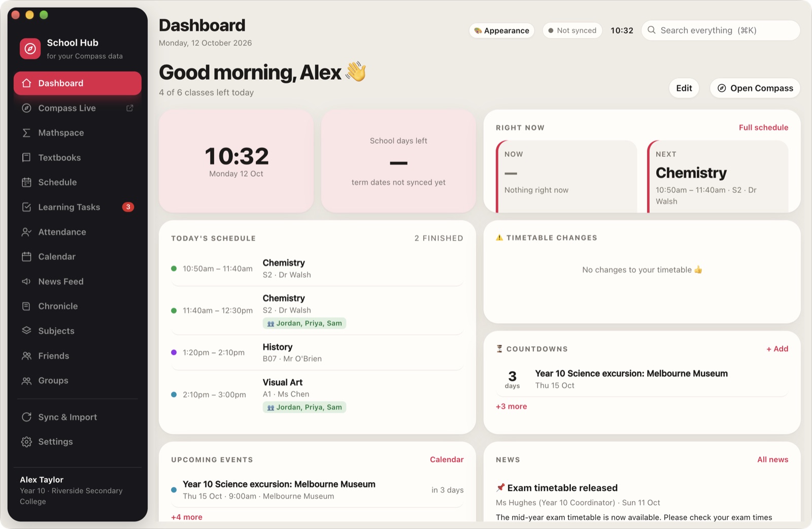
Task: Click the Calendar icon in sidebar
Action: coord(27,257)
